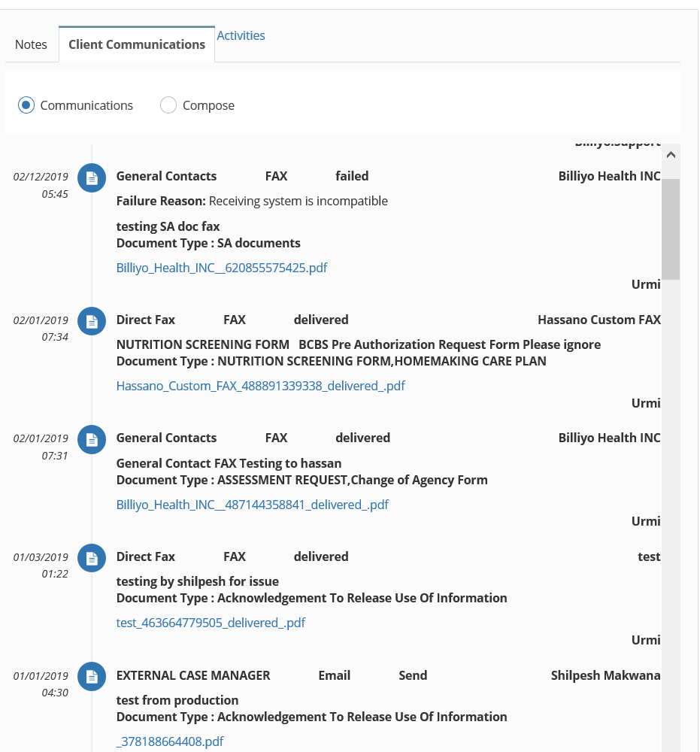The width and height of the screenshot is (700, 752).
Task: Select the Communications radio button
Action: point(26,105)
